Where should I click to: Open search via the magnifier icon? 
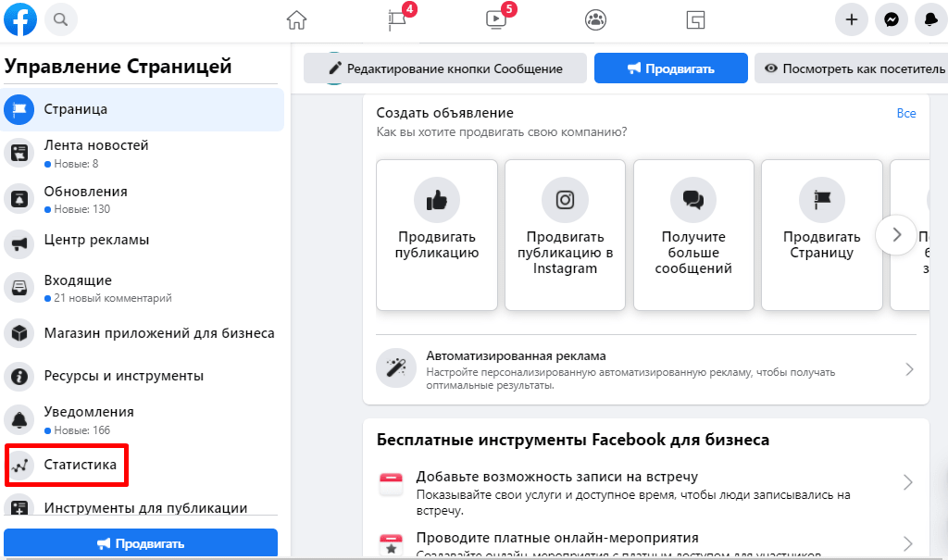point(60,19)
